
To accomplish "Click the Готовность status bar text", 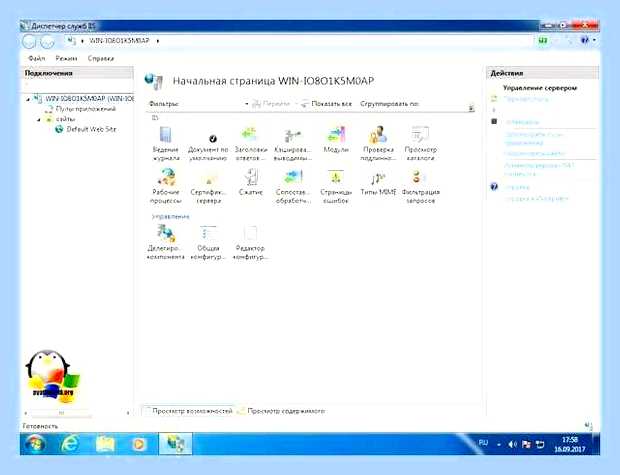I will click(40, 426).
